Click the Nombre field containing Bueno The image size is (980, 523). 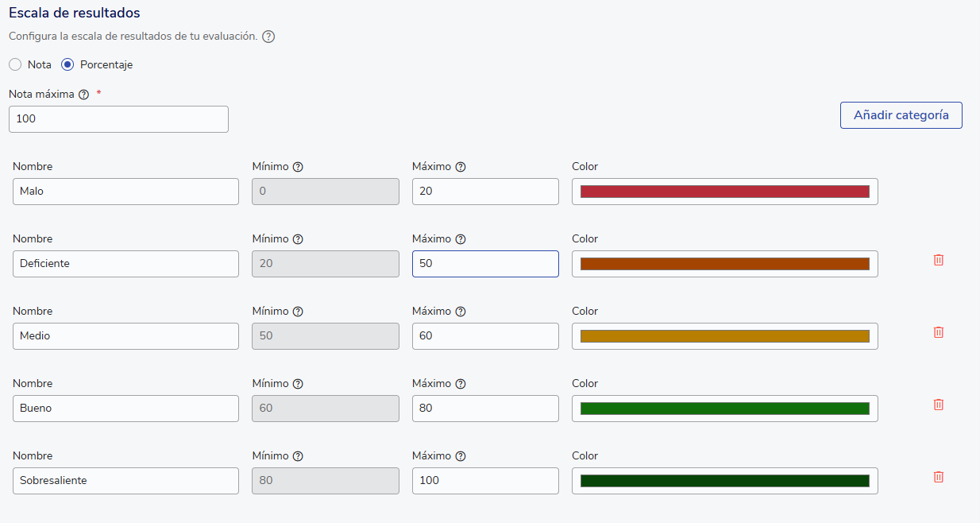pyautogui.click(x=125, y=409)
